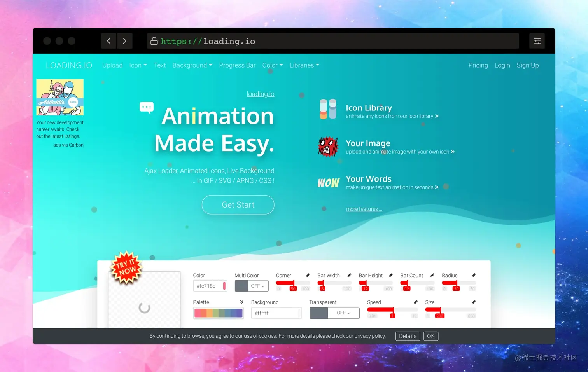The width and height of the screenshot is (588, 372).
Task: Click the pencil edit icon for Radius
Action: tap(474, 275)
